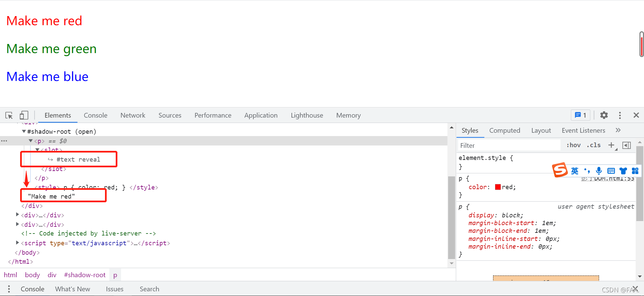Click the Sogou input S logo
Image resolution: width=644 pixels, height=296 pixels.
click(x=560, y=170)
